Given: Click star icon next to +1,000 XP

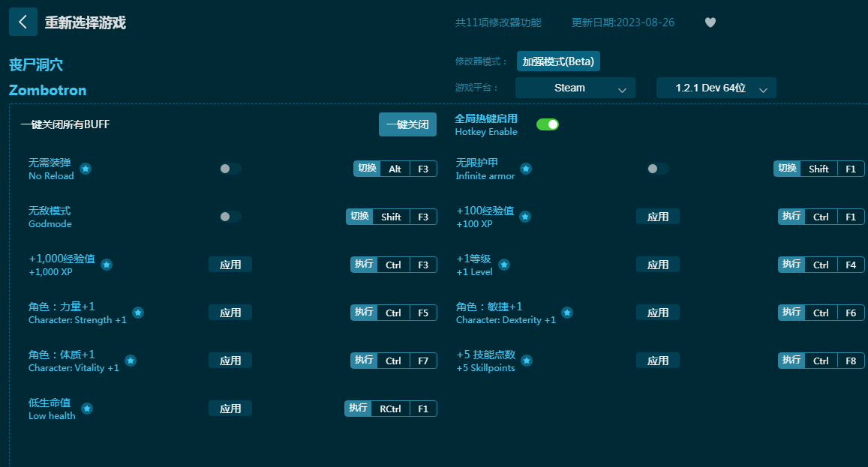Looking at the screenshot, I should [x=107, y=265].
